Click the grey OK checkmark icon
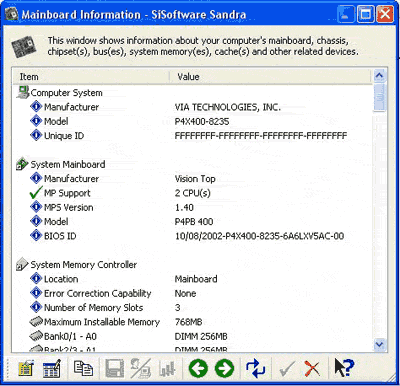The height and width of the screenshot is (386, 400). [287, 369]
